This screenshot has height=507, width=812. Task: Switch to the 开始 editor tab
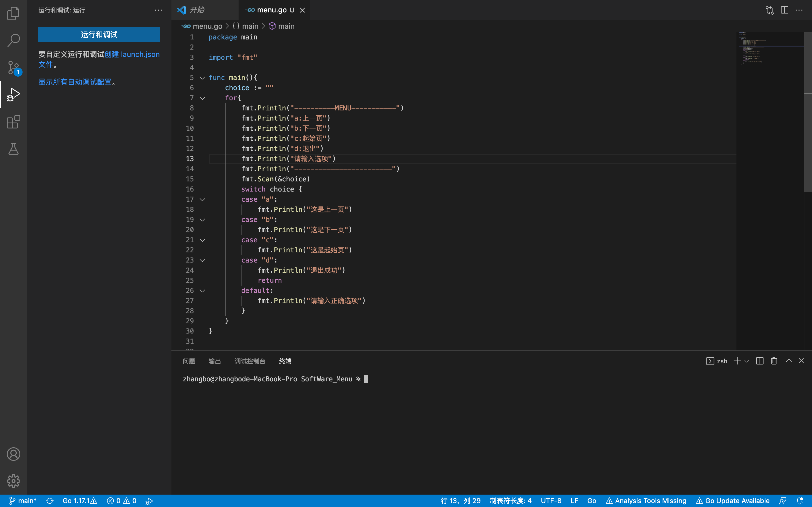(197, 10)
